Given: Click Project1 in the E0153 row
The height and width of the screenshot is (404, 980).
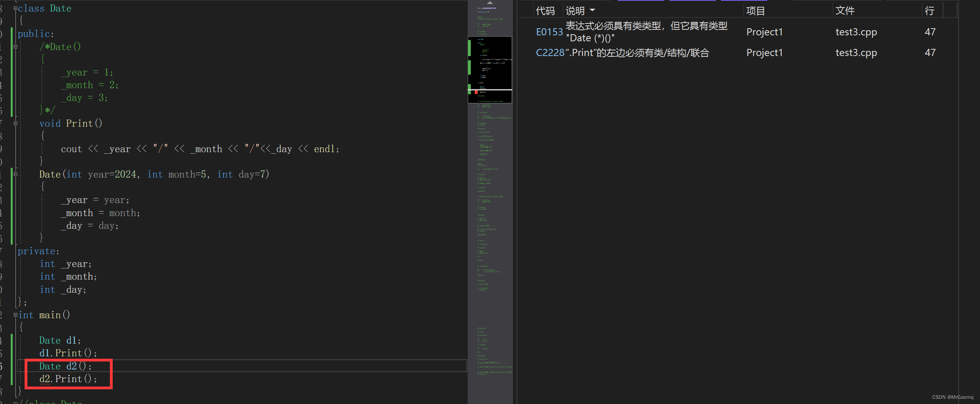Looking at the screenshot, I should [x=765, y=32].
